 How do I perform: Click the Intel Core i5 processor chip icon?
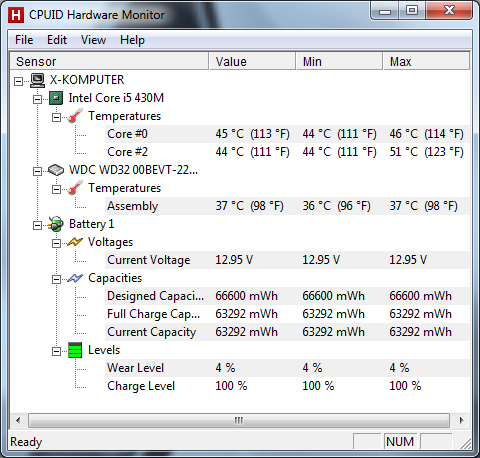(x=56, y=98)
